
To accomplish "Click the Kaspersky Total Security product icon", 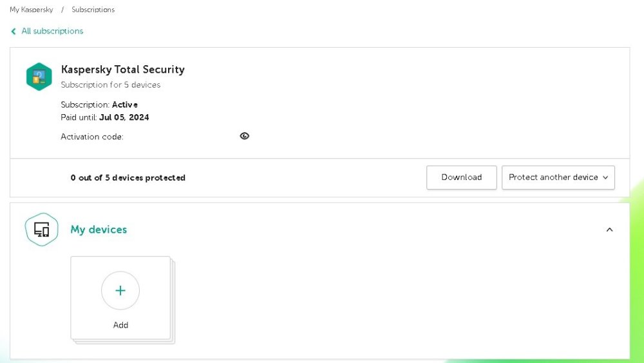I will coord(39,77).
